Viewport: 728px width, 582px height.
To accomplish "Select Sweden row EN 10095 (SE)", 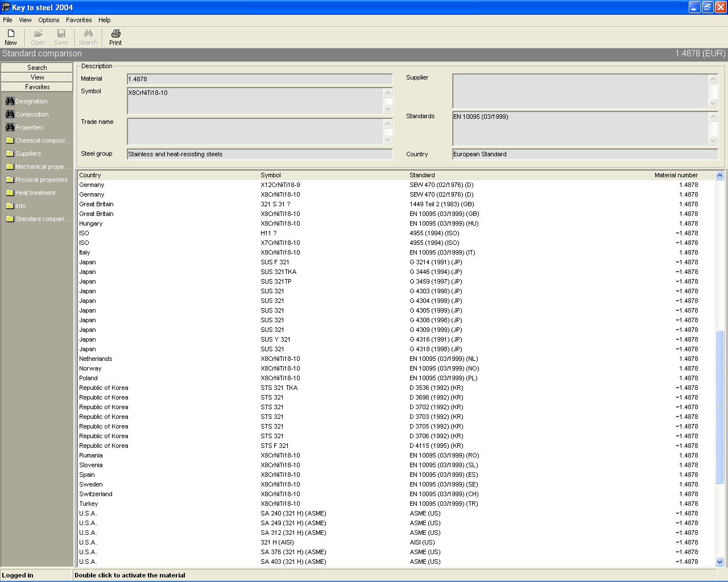I will 396,484.
